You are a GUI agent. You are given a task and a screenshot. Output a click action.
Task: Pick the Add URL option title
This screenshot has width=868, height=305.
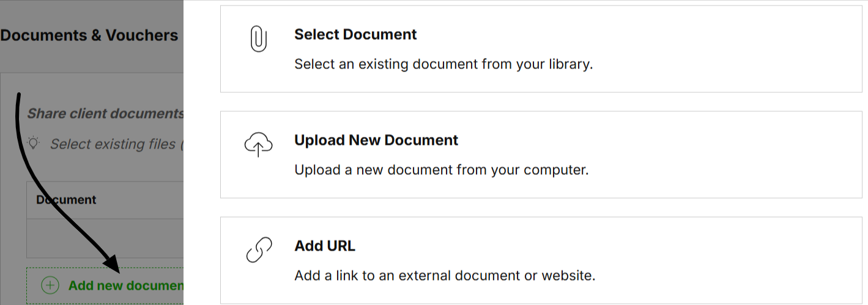point(325,246)
